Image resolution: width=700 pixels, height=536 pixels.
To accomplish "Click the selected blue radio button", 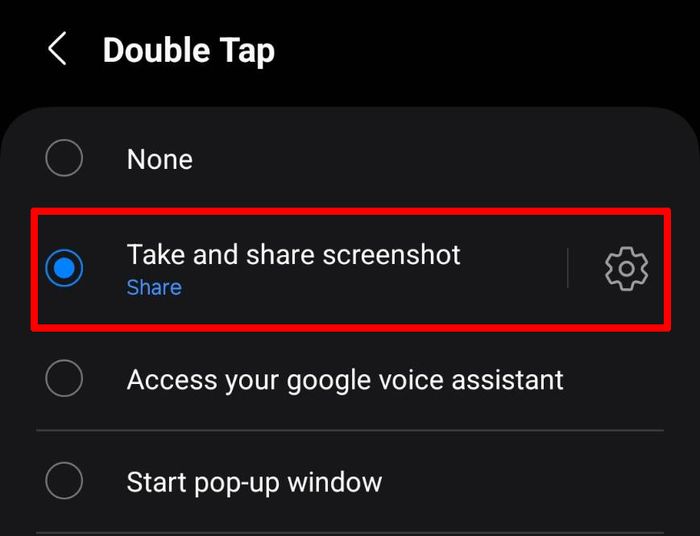I will [x=64, y=268].
